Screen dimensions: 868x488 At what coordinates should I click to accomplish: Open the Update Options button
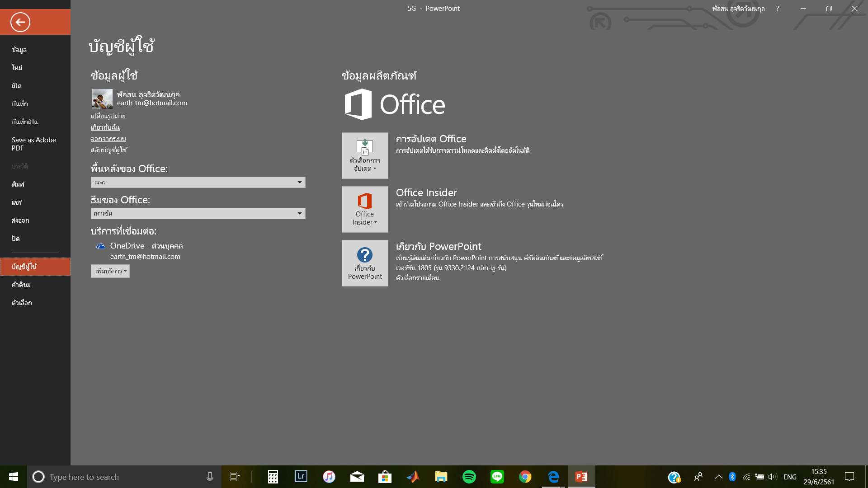click(x=365, y=155)
